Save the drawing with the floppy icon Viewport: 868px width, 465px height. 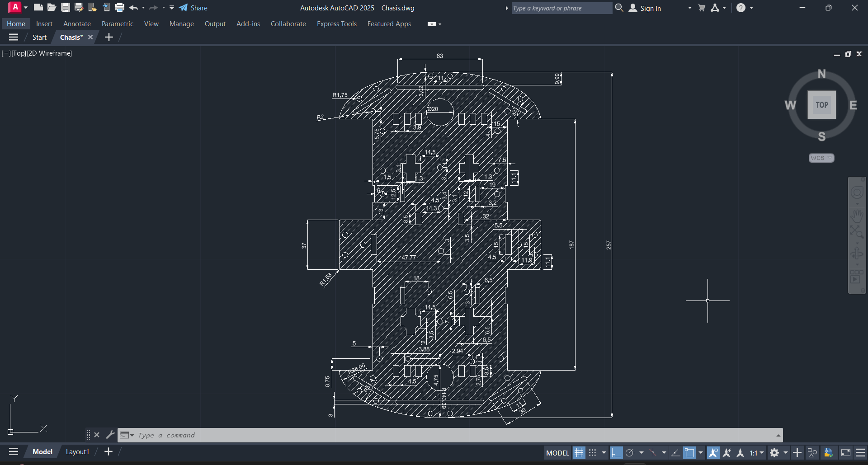[66, 8]
